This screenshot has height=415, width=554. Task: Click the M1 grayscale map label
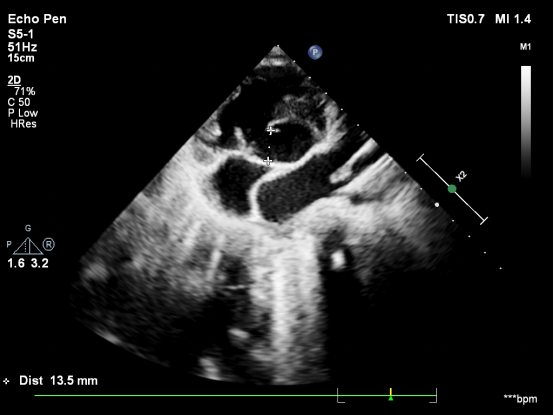pos(525,47)
